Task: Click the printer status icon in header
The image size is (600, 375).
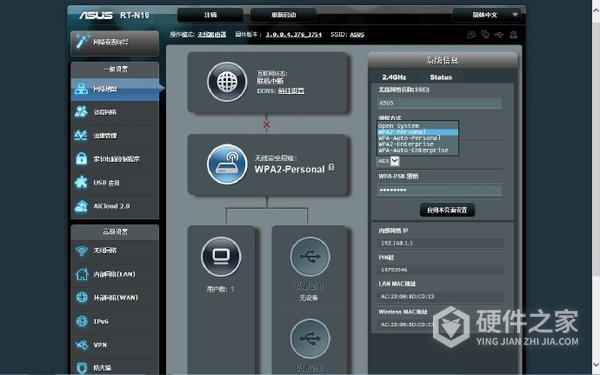Action: coord(513,34)
